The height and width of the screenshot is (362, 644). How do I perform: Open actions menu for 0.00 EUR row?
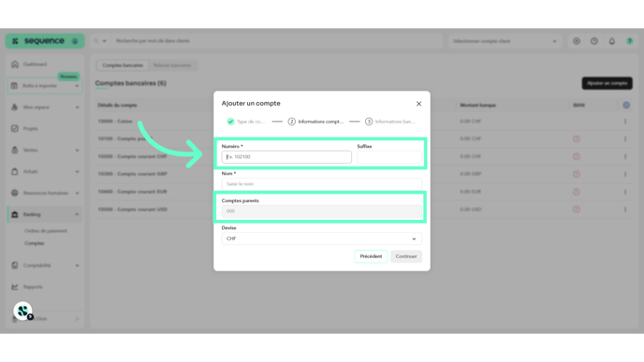point(625,192)
